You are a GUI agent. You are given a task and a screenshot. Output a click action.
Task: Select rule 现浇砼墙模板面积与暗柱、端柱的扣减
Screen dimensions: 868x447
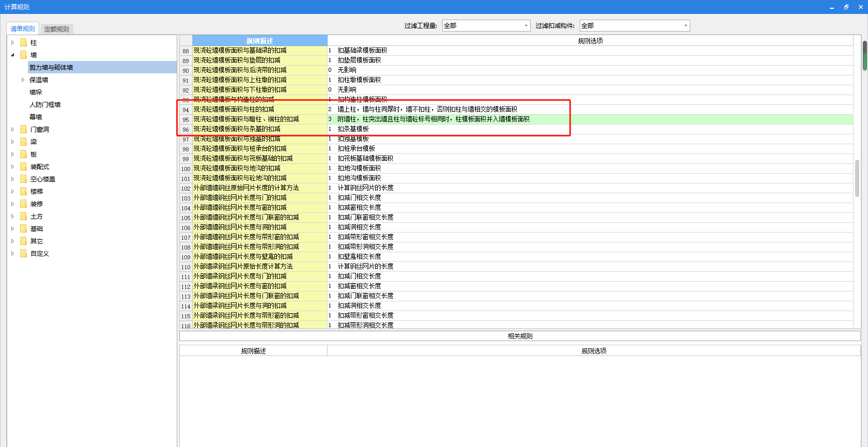coord(260,119)
